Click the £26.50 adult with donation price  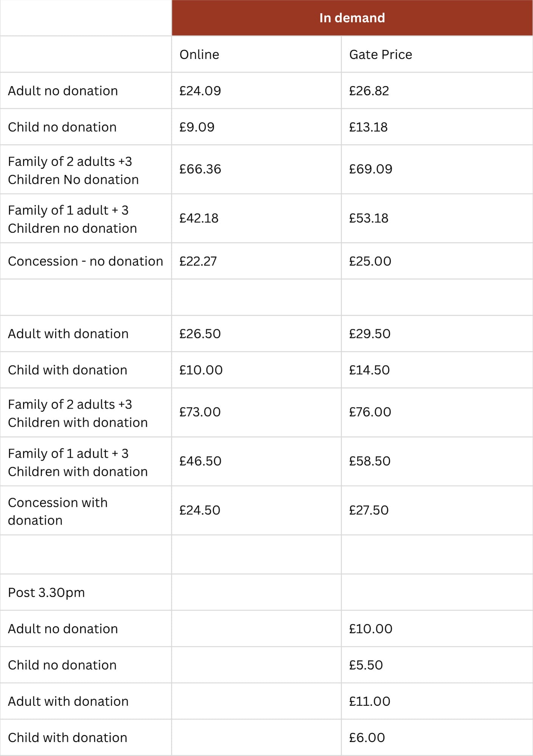(200, 334)
